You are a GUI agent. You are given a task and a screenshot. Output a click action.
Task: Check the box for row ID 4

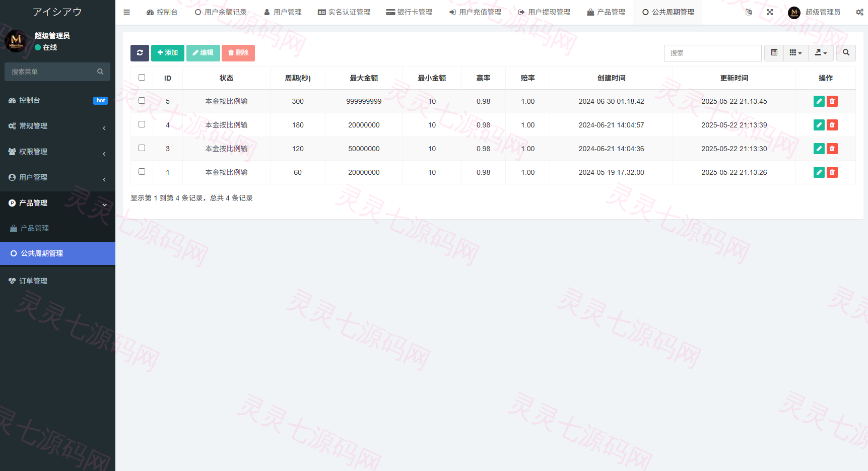(x=142, y=124)
